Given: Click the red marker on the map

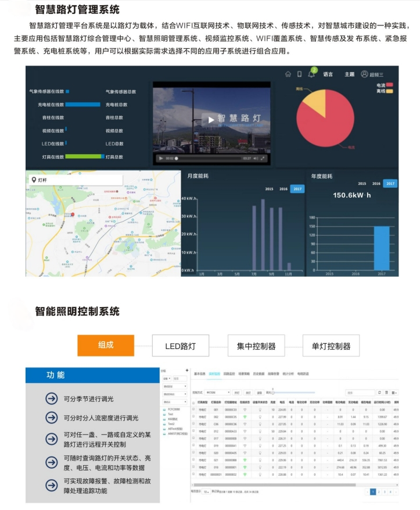Looking at the screenshot, I should [73, 214].
